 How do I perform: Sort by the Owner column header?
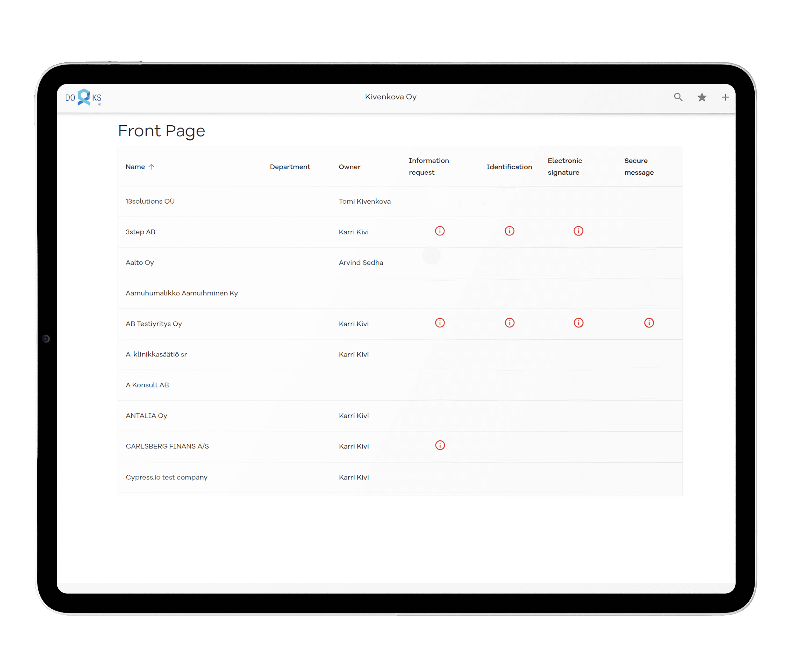pos(349,167)
